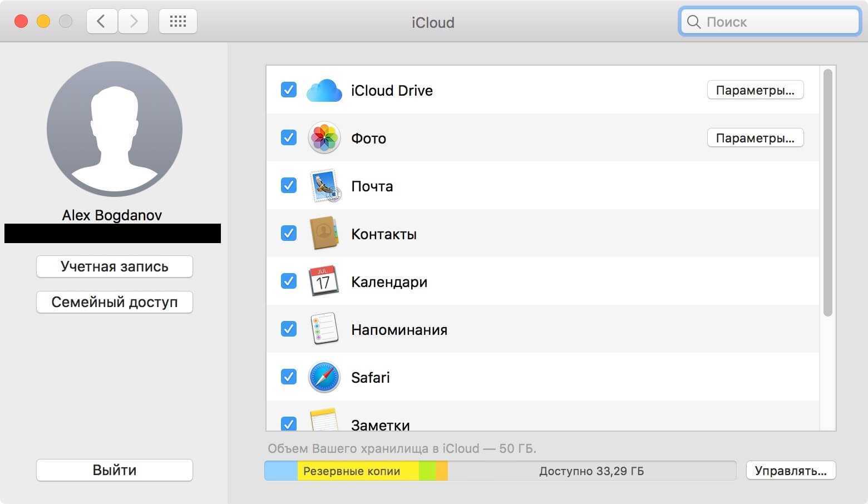The width and height of the screenshot is (868, 504).
Task: Uncheck the iCloud Drive checkbox
Action: [288, 90]
